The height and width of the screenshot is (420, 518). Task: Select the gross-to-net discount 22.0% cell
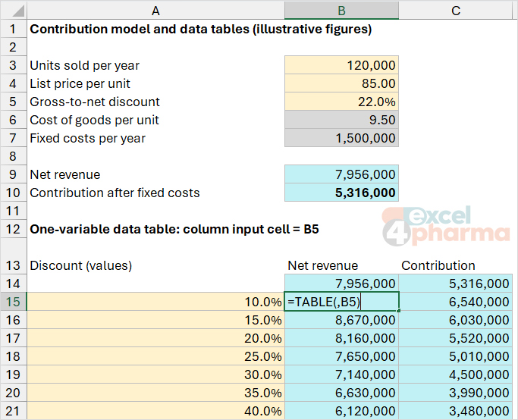pyautogui.click(x=341, y=102)
